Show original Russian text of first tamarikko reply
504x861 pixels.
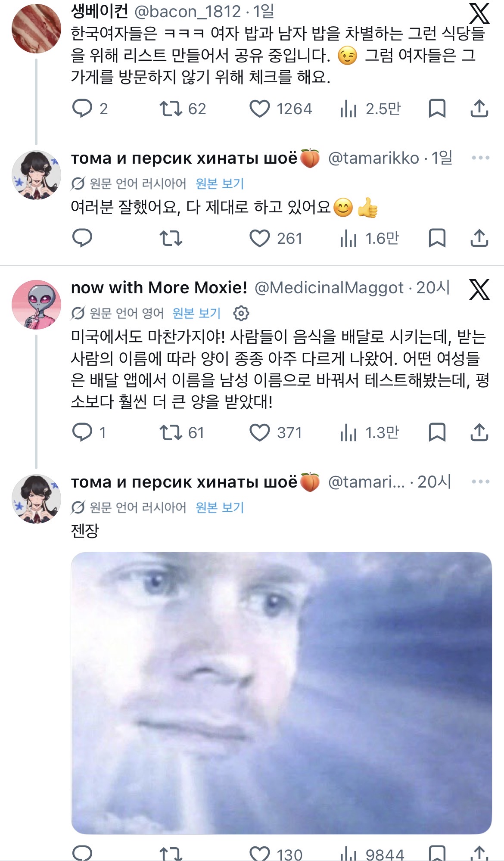pyautogui.click(x=220, y=184)
